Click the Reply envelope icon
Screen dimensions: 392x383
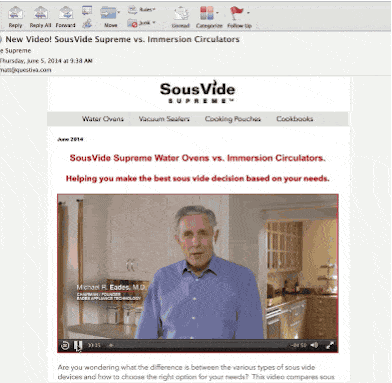[x=15, y=14]
